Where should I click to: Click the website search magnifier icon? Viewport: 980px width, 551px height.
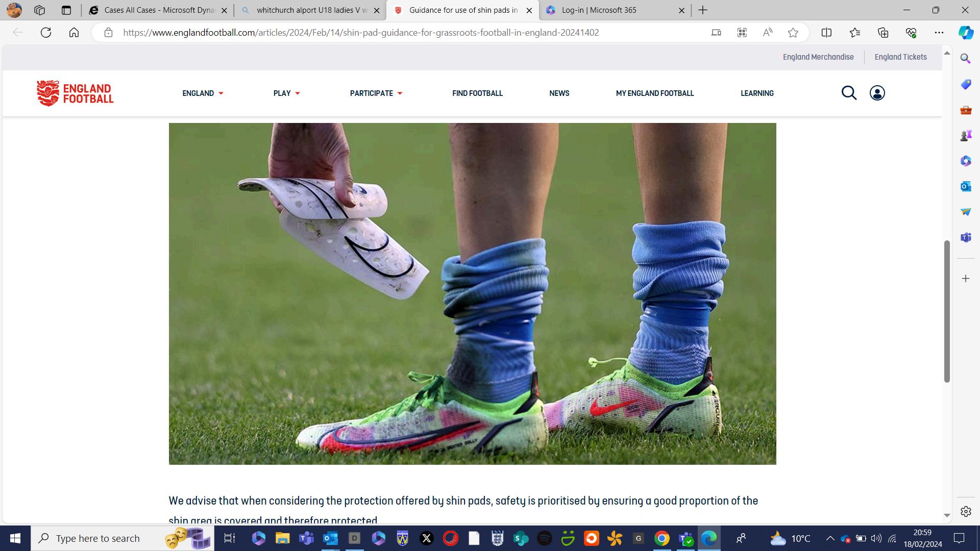(849, 93)
